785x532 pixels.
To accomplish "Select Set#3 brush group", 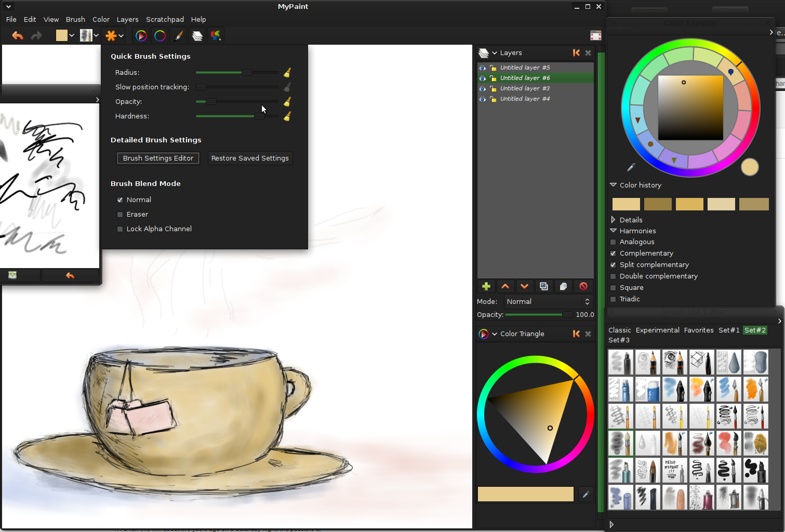I will pyautogui.click(x=619, y=340).
